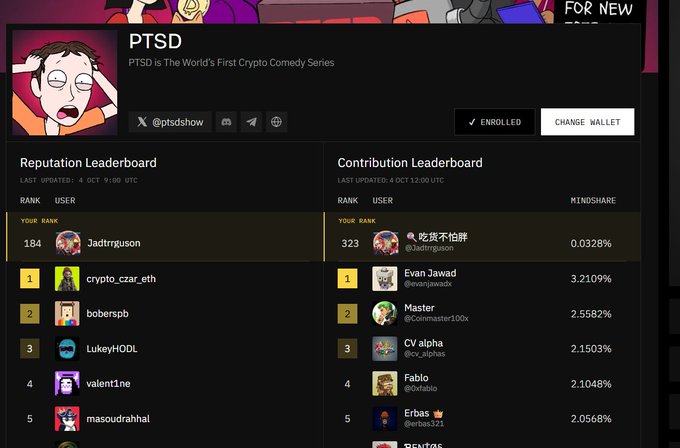680x448 pixels.
Task: Select boberspb avatar in Reputation Leaderboard
Action: (67, 314)
